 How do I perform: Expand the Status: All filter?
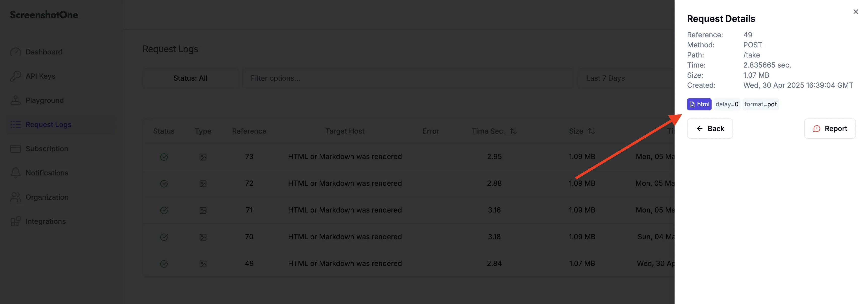point(190,78)
